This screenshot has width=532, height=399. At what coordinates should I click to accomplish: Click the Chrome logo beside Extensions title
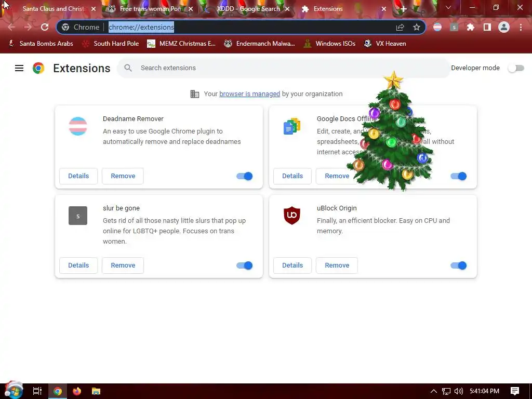[x=38, y=68]
